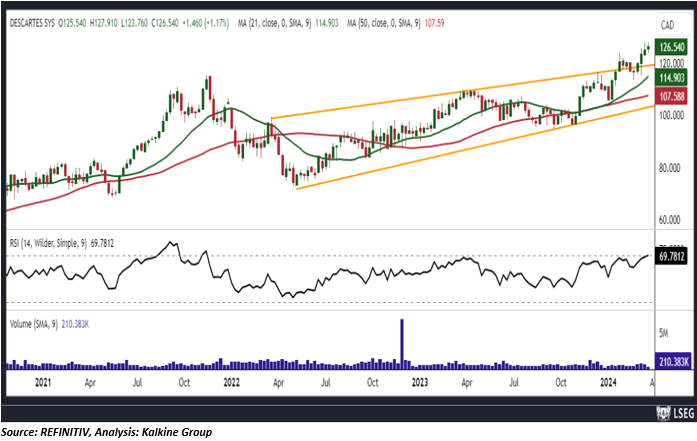Image resolution: width=697 pixels, height=441 pixels.
Task: Click the 114.903 green MA price tag
Action: (x=672, y=78)
